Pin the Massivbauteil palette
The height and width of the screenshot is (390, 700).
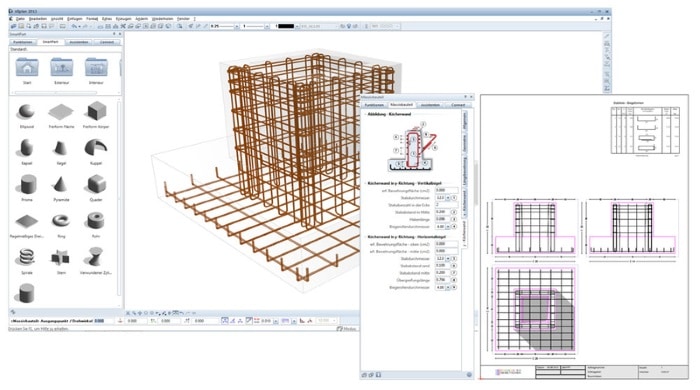(x=465, y=97)
